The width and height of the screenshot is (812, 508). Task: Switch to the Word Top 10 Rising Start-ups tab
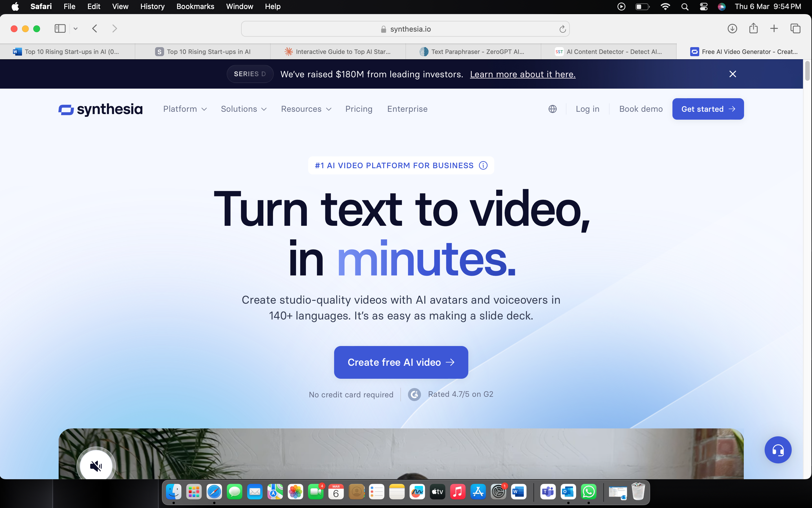[67, 51]
